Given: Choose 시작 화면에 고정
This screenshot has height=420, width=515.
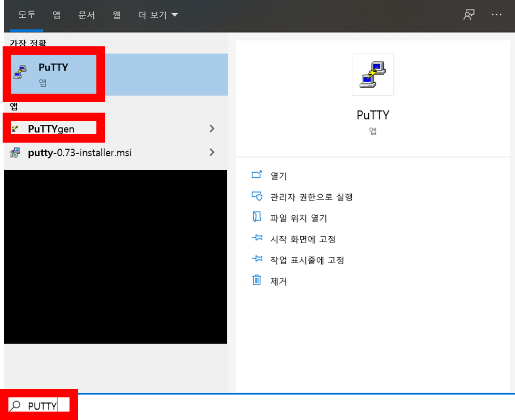Looking at the screenshot, I should (303, 239).
